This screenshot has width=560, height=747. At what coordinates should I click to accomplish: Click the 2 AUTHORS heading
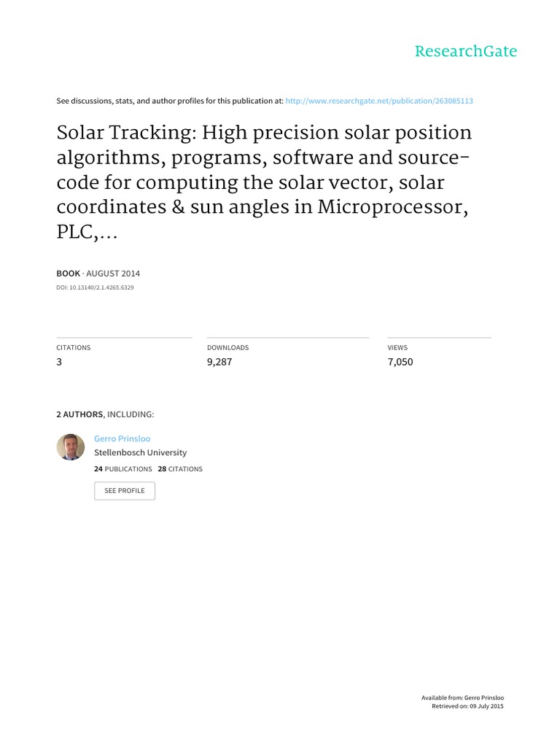coord(80,414)
